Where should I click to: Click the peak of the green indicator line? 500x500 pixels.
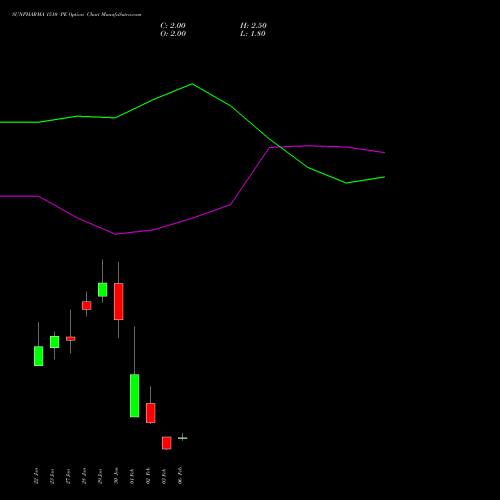point(192,84)
